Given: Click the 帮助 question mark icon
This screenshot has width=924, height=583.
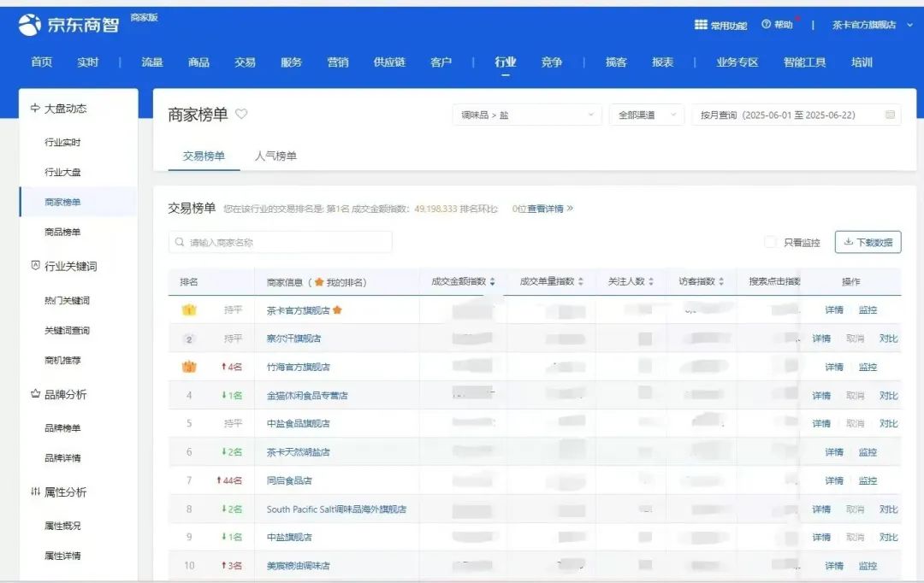Looking at the screenshot, I should tap(766, 25).
